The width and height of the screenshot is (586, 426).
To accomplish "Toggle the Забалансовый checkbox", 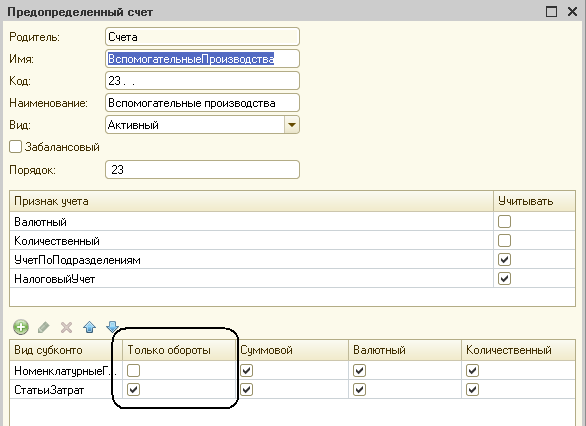I will [15, 147].
